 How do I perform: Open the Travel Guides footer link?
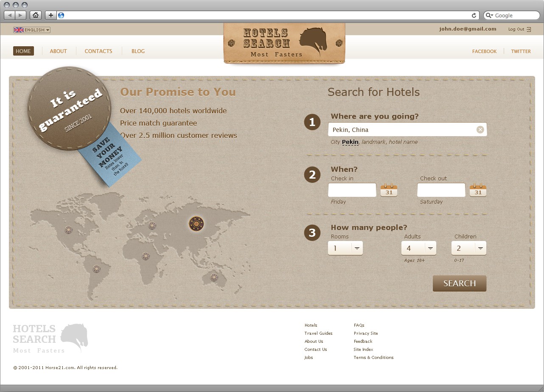319,333
